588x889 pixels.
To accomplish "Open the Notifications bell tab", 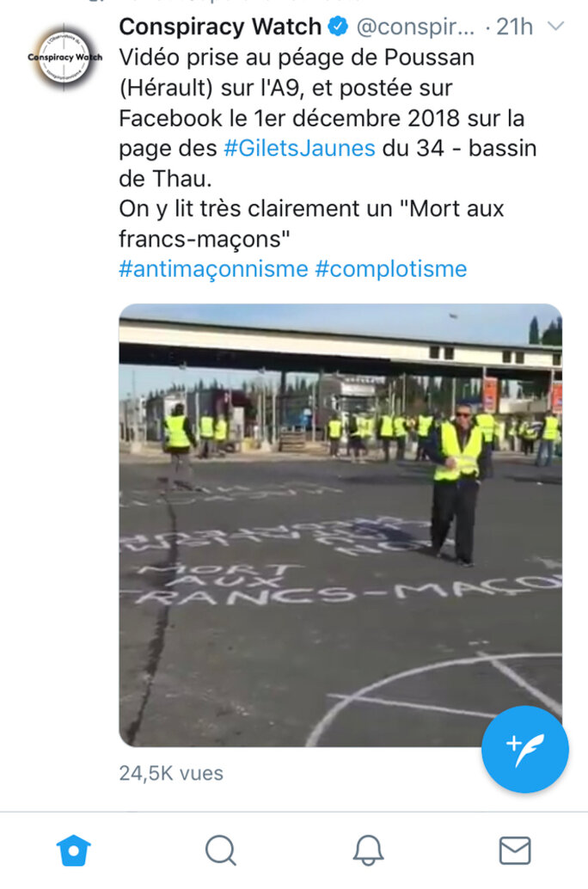I will click(368, 850).
